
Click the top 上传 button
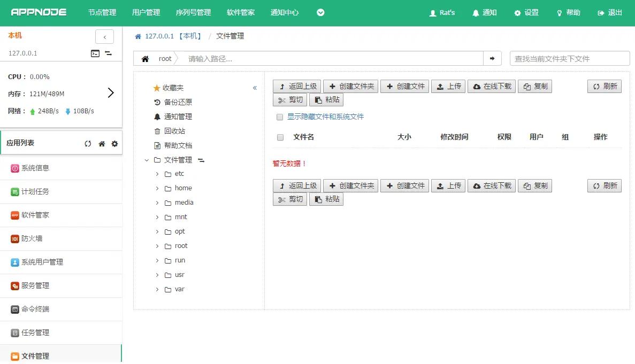[448, 87]
